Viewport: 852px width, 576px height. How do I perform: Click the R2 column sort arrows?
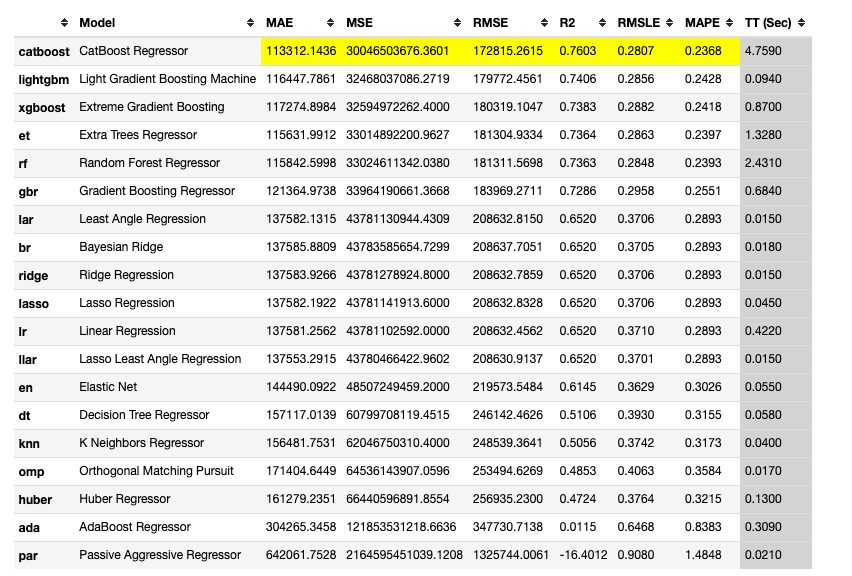tap(602, 23)
